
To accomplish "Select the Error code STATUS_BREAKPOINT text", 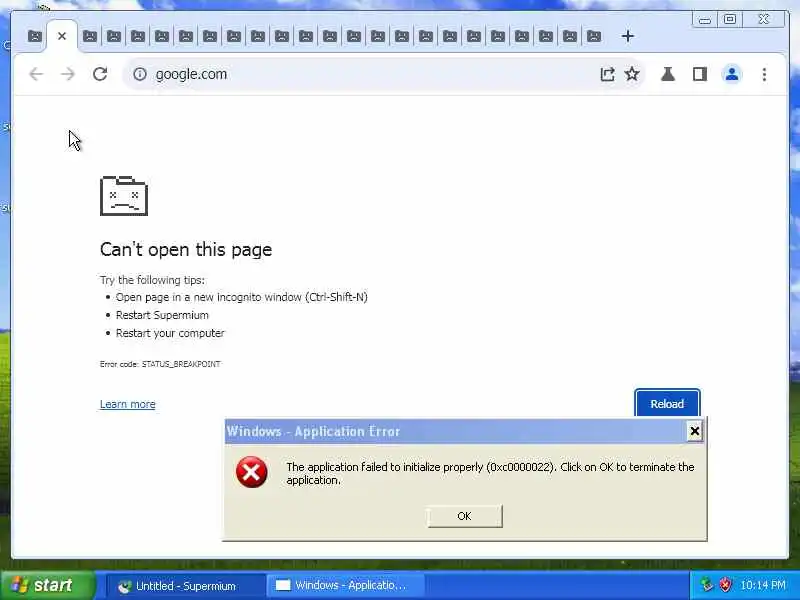I will pyautogui.click(x=160, y=364).
